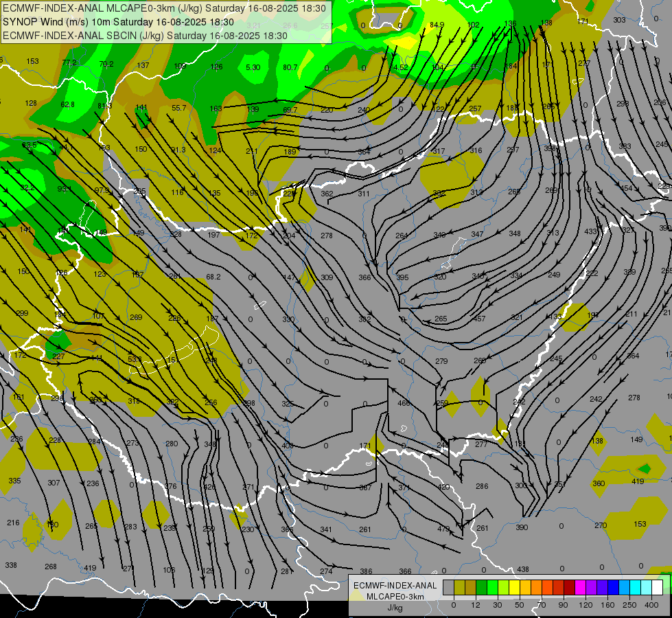This screenshot has width=672, height=618.
Task: Click the '250' tick label in legend
Action: point(629,605)
